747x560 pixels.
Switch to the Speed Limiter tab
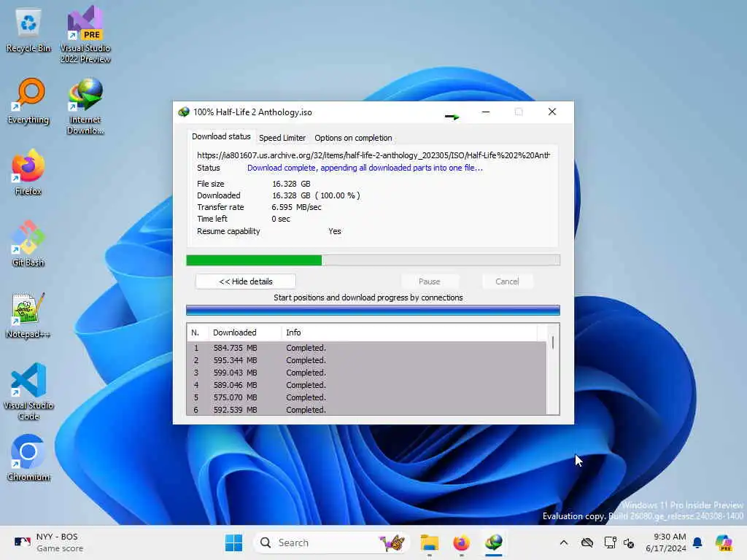click(282, 138)
